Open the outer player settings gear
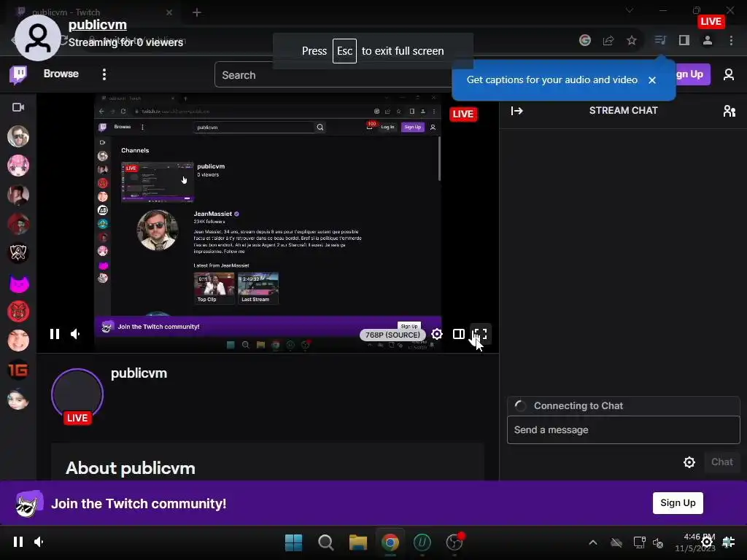 tap(706, 542)
